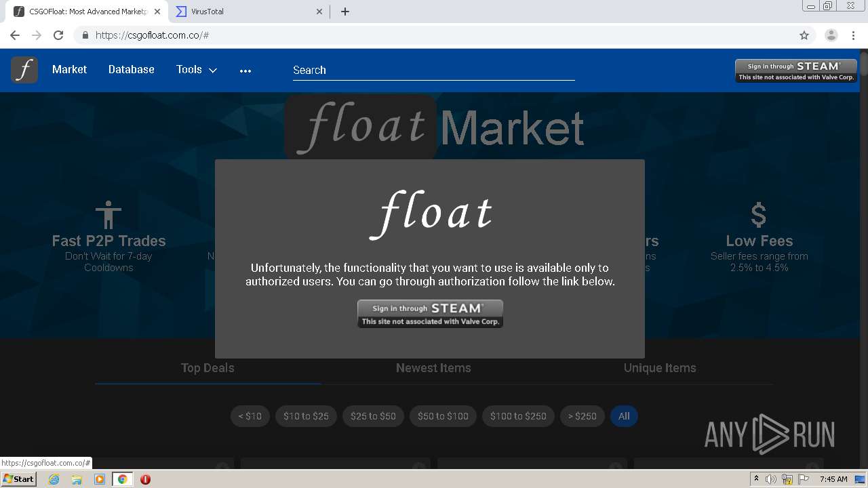Click the Fast P2P Trades person icon

[x=108, y=215]
